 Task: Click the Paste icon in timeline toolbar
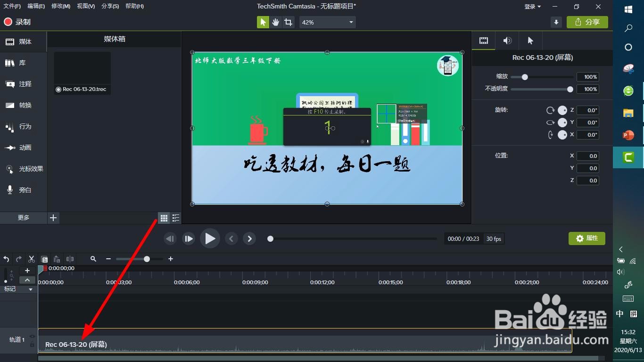[x=57, y=259]
